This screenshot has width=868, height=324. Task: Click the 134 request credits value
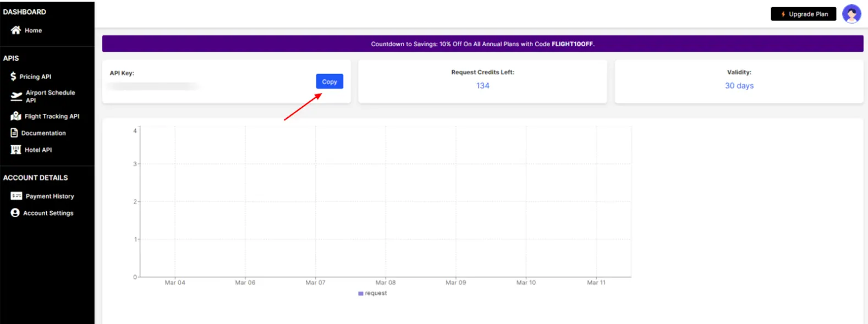[x=483, y=86]
